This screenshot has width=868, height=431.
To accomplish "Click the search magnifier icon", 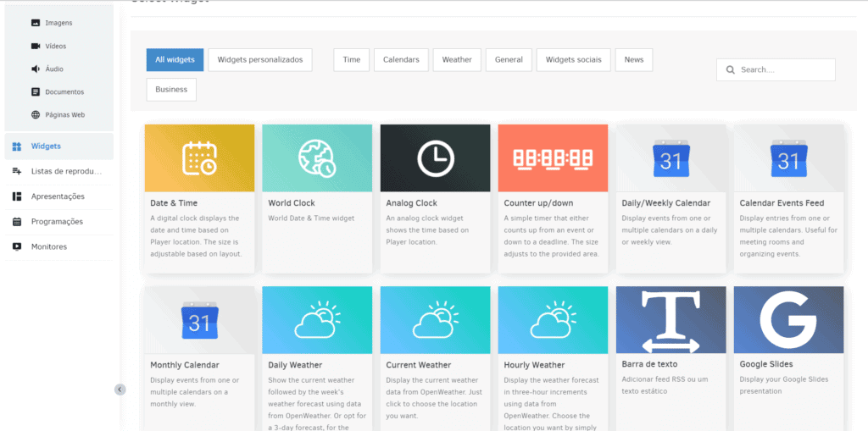I will coord(730,69).
